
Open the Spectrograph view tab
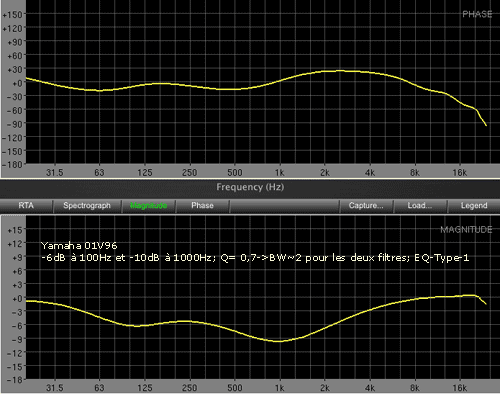[x=87, y=206]
